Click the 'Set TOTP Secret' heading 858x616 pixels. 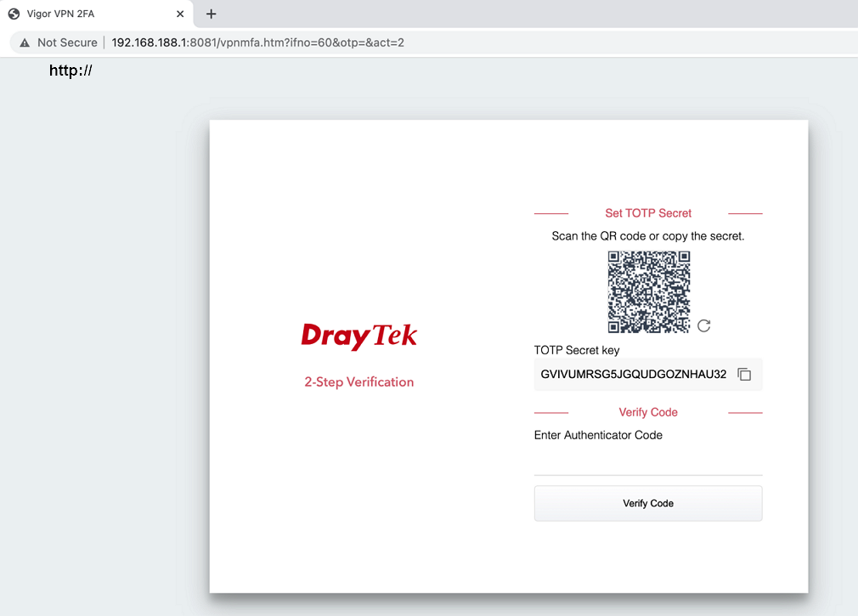pyautogui.click(x=648, y=213)
